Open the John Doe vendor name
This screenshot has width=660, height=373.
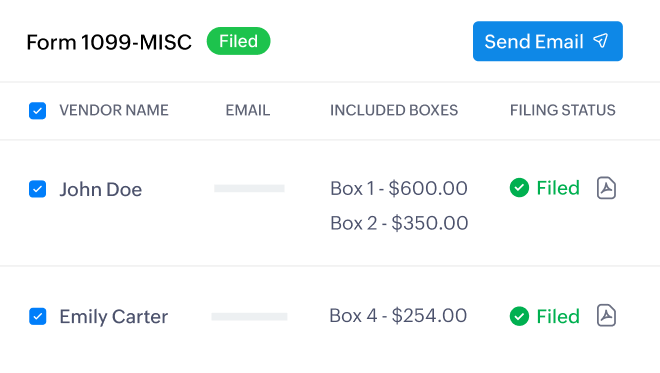point(101,189)
